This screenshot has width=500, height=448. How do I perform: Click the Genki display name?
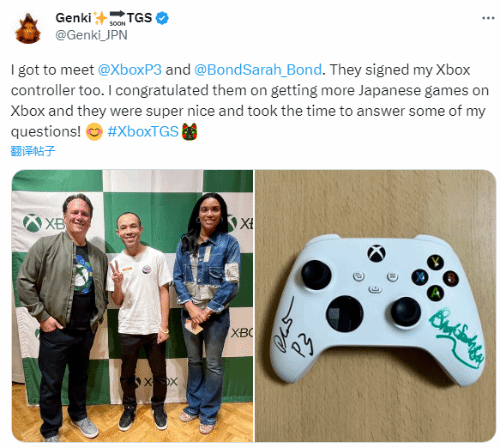click(x=73, y=18)
